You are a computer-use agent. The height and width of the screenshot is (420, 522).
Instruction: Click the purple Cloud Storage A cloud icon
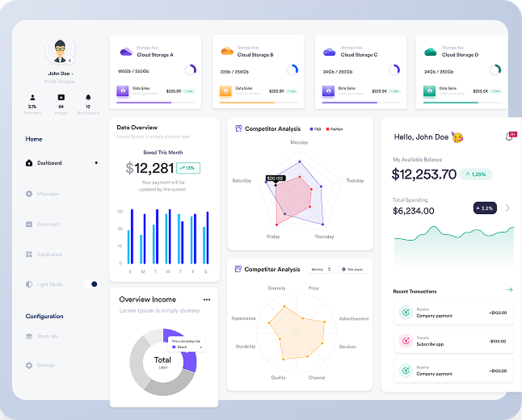click(125, 52)
